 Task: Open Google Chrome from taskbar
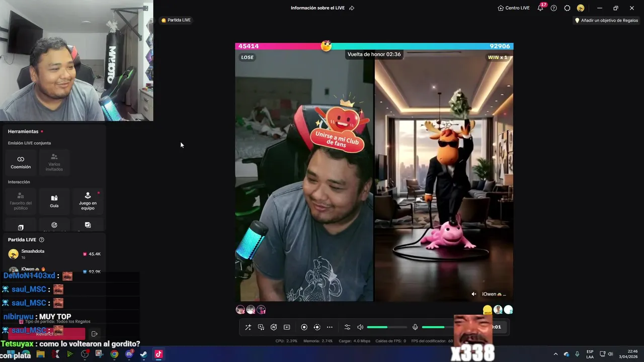tap(114, 354)
